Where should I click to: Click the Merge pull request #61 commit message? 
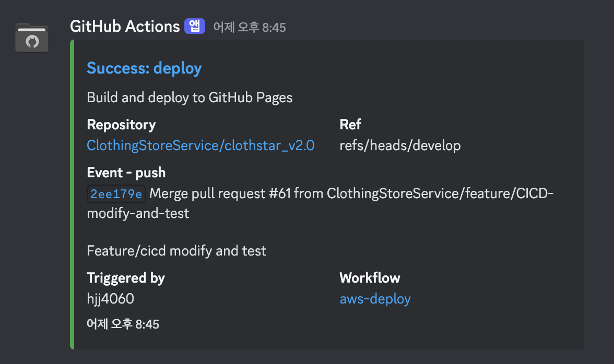[x=320, y=203]
